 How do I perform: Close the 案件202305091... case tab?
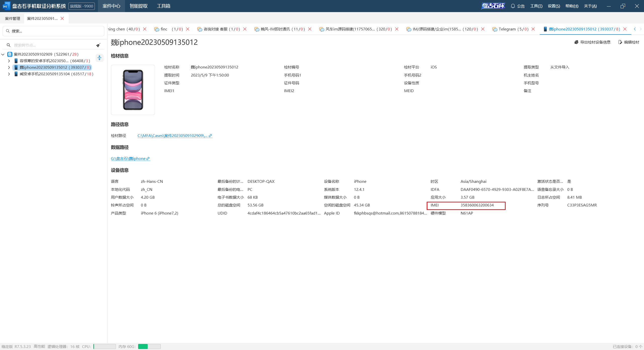point(62,18)
